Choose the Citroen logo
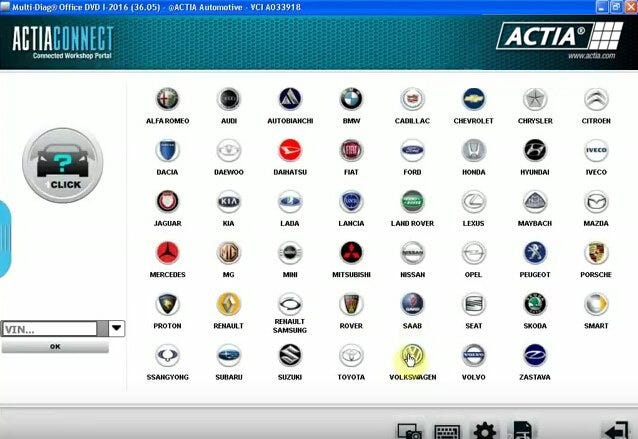638x439 pixels. point(596,99)
